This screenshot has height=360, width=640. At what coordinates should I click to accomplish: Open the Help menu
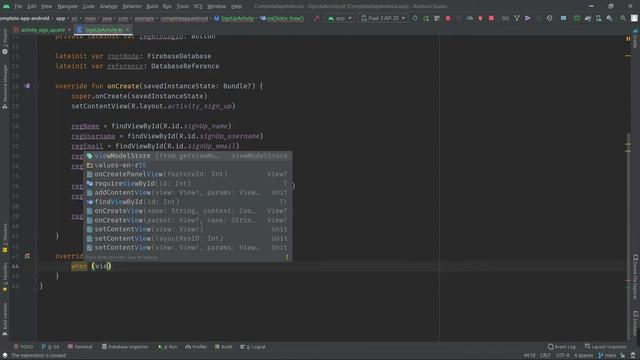pyautogui.click(x=236, y=7)
